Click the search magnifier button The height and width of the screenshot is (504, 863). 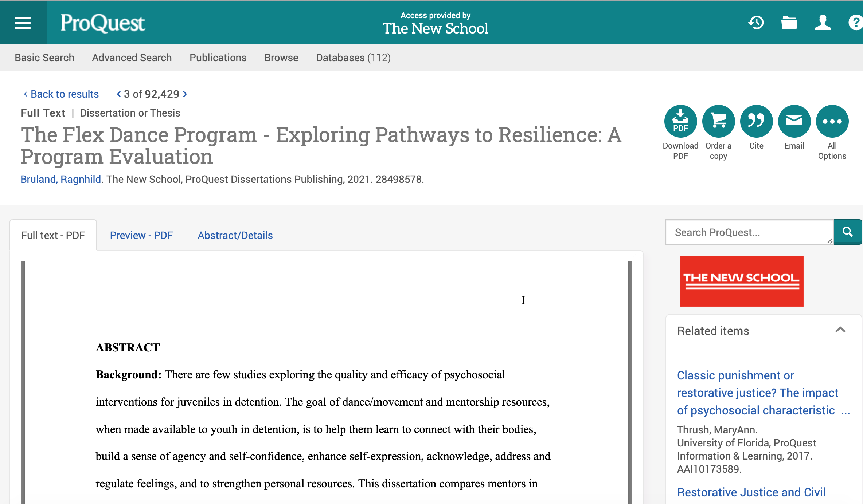pyautogui.click(x=848, y=232)
